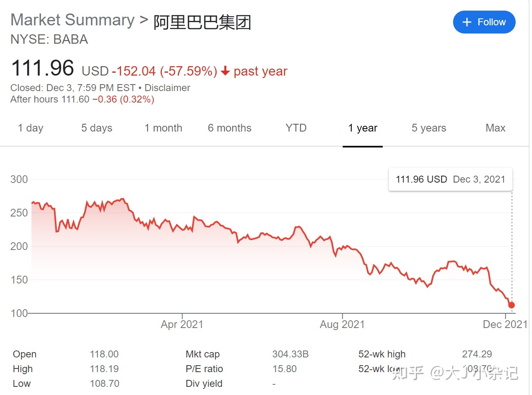This screenshot has height=395, width=532.
Task: Open the 6 months view
Action: point(229,128)
